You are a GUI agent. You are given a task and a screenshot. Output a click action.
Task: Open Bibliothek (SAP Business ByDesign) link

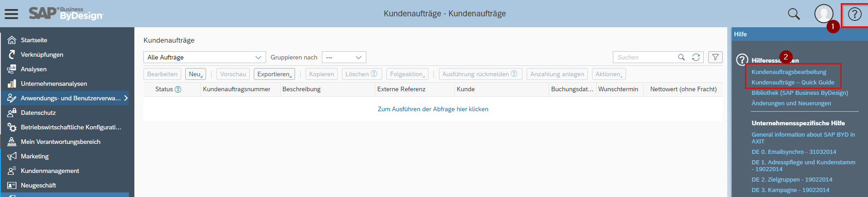click(800, 93)
